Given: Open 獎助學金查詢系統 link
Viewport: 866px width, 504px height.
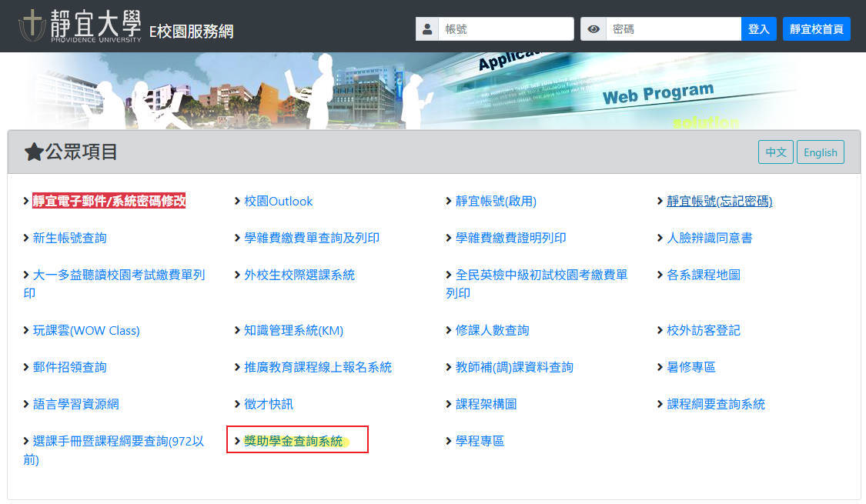Looking at the screenshot, I should tap(293, 441).
